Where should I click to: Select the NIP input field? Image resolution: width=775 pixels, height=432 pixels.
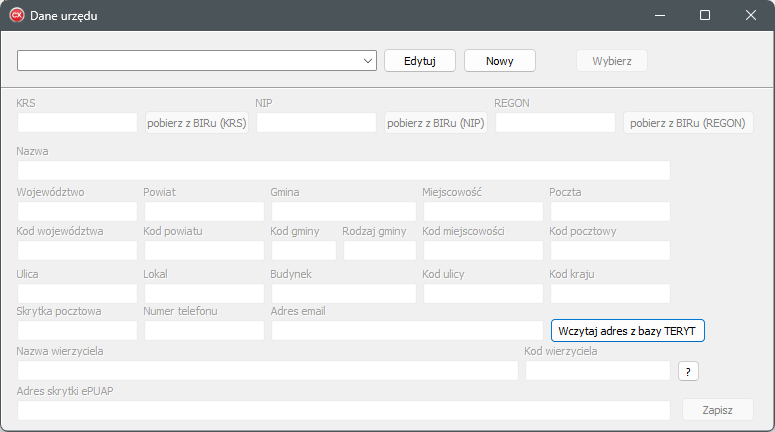[316, 123]
